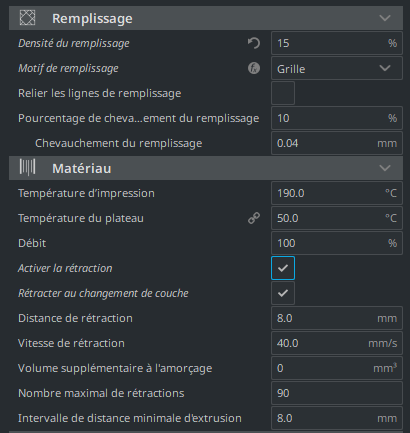Click the fx formula icon beside Motif de remplissage
This screenshot has height=433, width=410.
[x=254, y=68]
